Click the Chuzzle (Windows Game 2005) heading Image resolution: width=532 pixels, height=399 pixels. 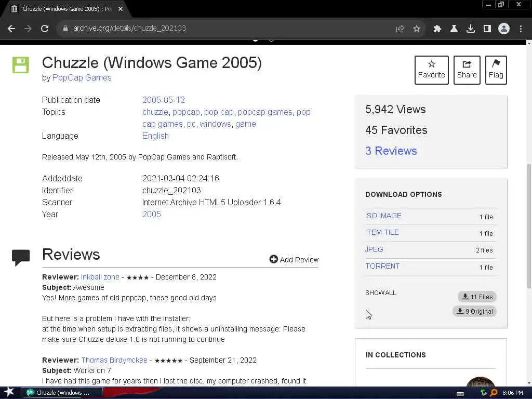point(152,63)
